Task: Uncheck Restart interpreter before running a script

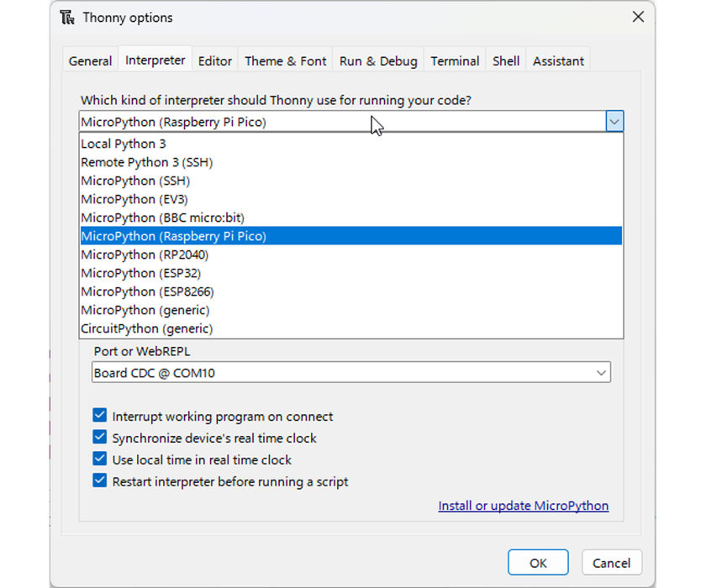Action: coord(100,480)
